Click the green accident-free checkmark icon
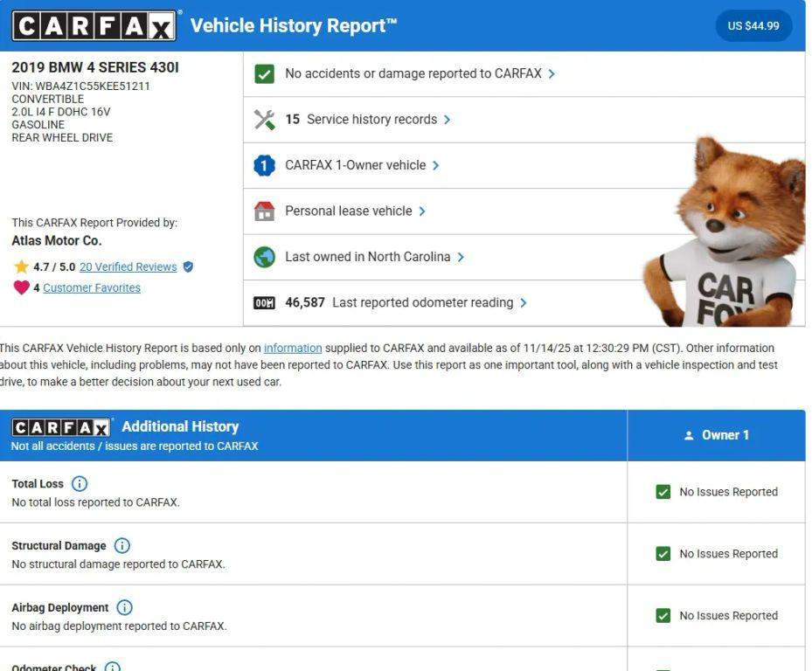This screenshot has height=671, width=812. [x=262, y=73]
